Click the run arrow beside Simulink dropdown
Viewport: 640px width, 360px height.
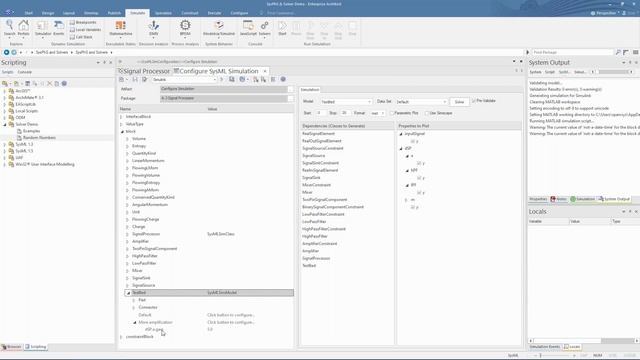click(222, 79)
